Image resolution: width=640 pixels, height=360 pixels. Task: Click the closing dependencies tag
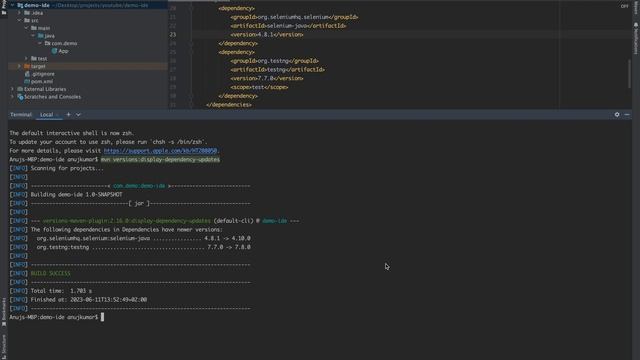click(229, 105)
